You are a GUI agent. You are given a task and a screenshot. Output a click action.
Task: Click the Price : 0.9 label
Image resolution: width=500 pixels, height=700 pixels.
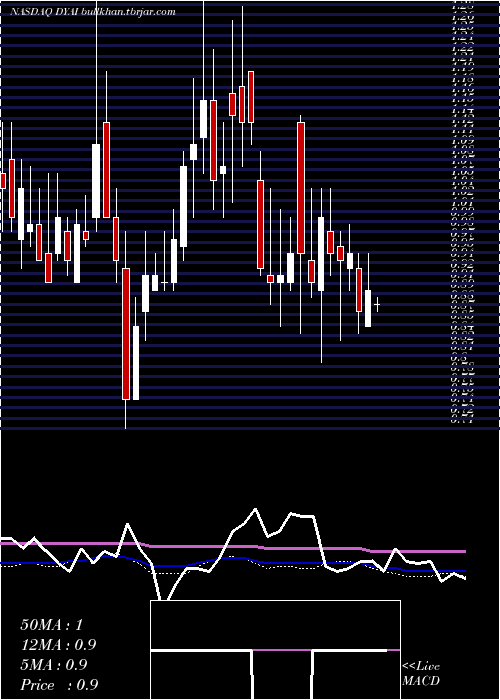[x=59, y=685]
